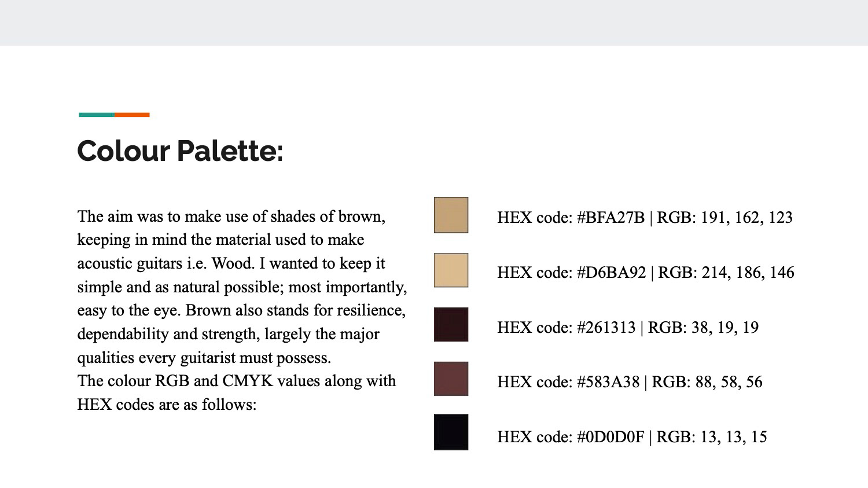Click the dark brown #261313 swatch

(451, 324)
